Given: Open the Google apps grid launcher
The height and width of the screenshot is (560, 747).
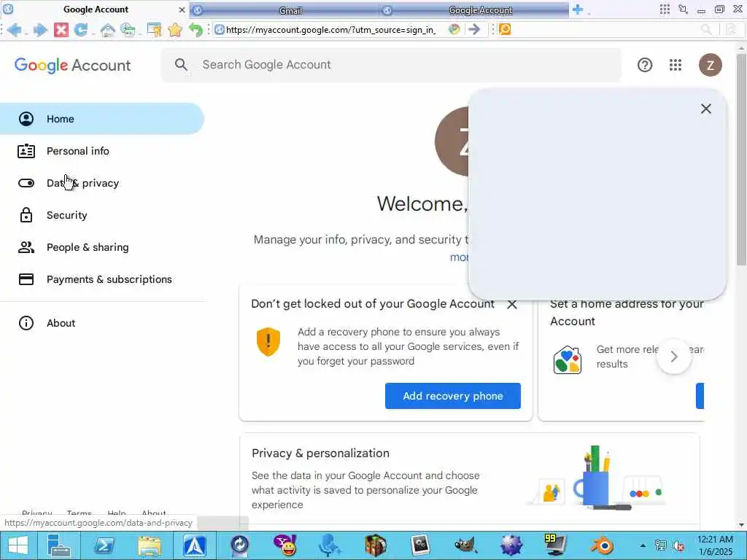Looking at the screenshot, I should click(675, 65).
